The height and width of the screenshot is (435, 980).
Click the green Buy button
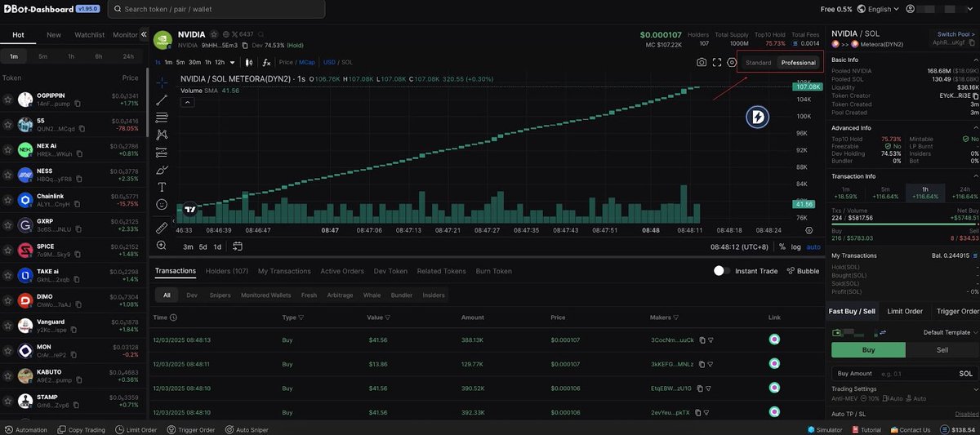tap(868, 349)
